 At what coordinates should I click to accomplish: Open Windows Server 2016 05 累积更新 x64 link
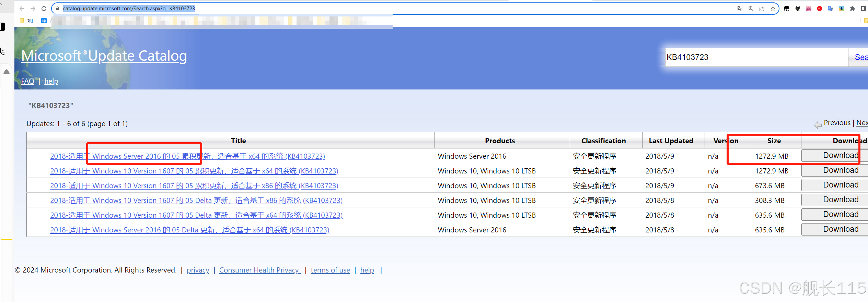pyautogui.click(x=187, y=156)
